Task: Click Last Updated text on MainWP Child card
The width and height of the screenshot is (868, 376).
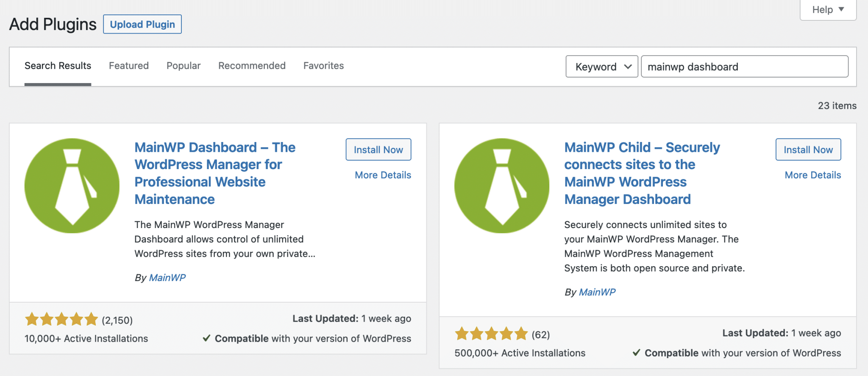Action: [782, 333]
